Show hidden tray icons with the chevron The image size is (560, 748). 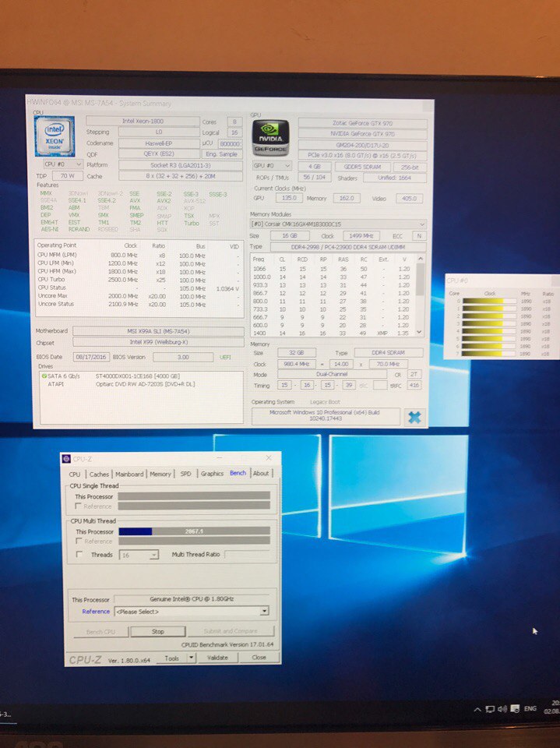coord(477,709)
